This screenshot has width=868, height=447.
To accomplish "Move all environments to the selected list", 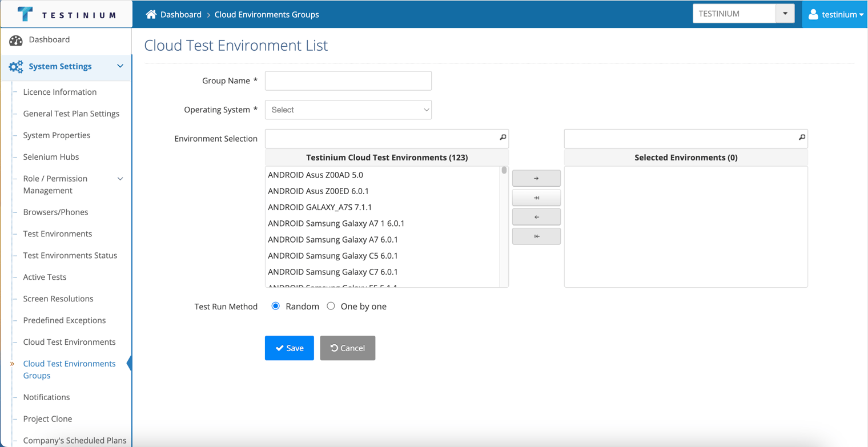I will 536,198.
